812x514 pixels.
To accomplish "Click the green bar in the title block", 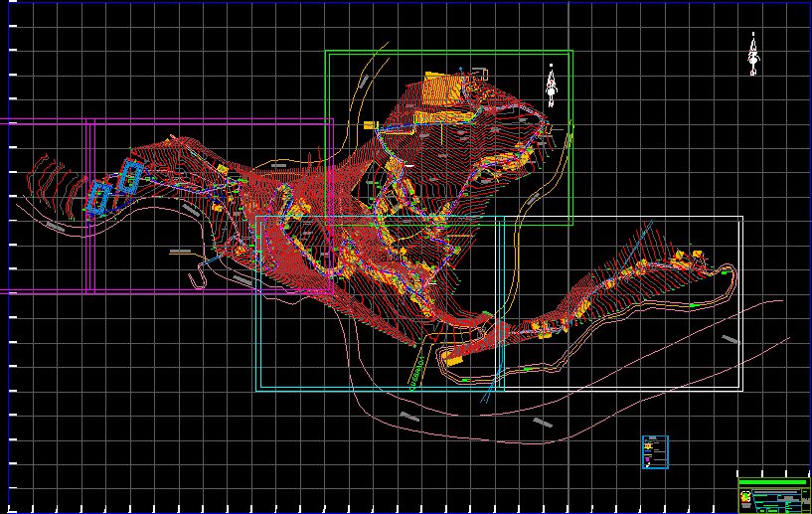I will tap(771, 482).
